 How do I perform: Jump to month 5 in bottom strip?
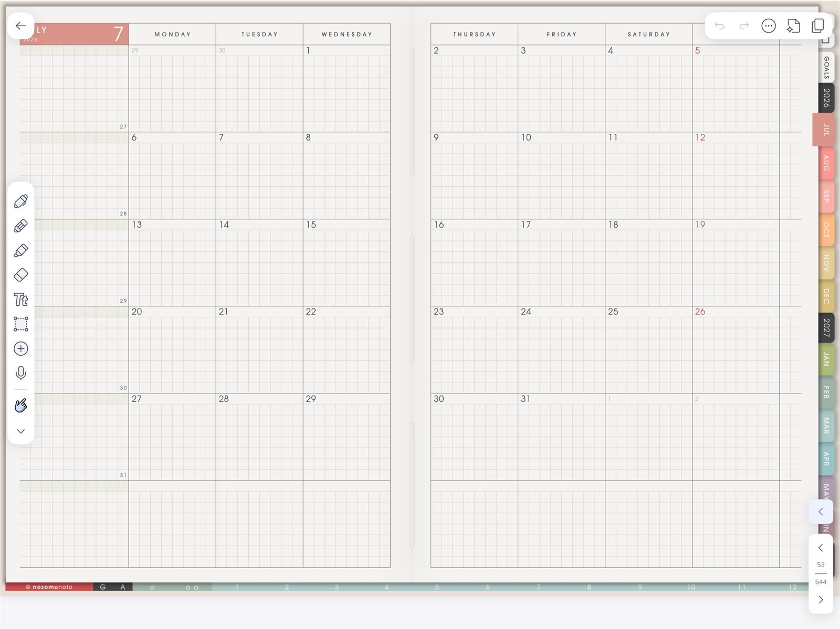tap(437, 587)
